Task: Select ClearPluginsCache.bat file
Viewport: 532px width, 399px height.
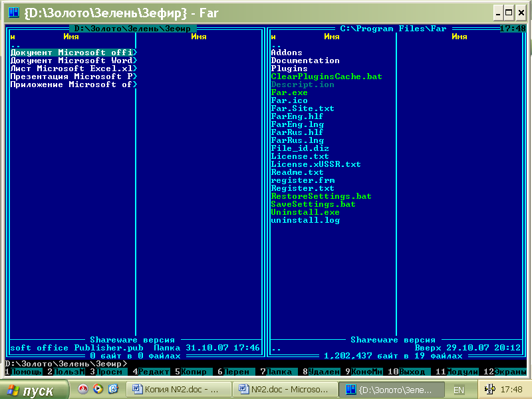Action: [x=327, y=76]
